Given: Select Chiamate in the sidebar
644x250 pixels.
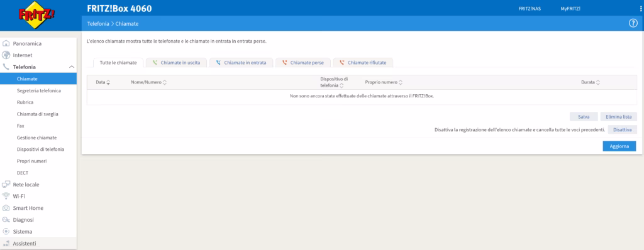Looking at the screenshot, I should (x=38, y=79).
